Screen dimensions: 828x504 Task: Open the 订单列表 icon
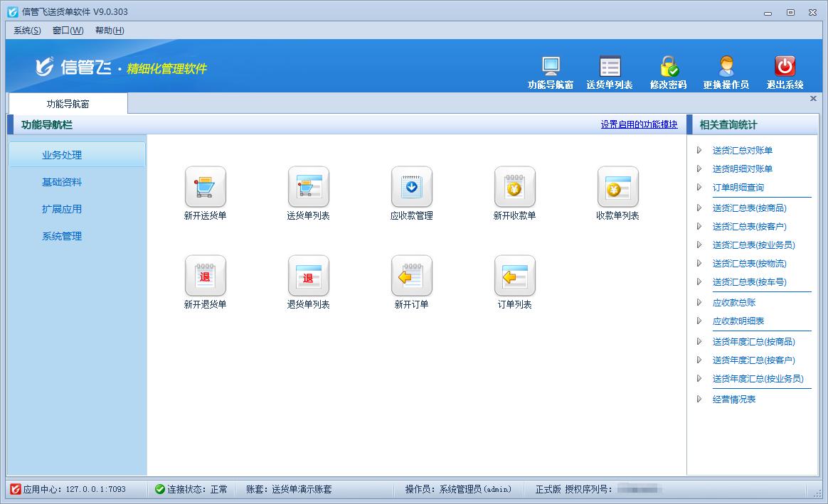coord(514,276)
